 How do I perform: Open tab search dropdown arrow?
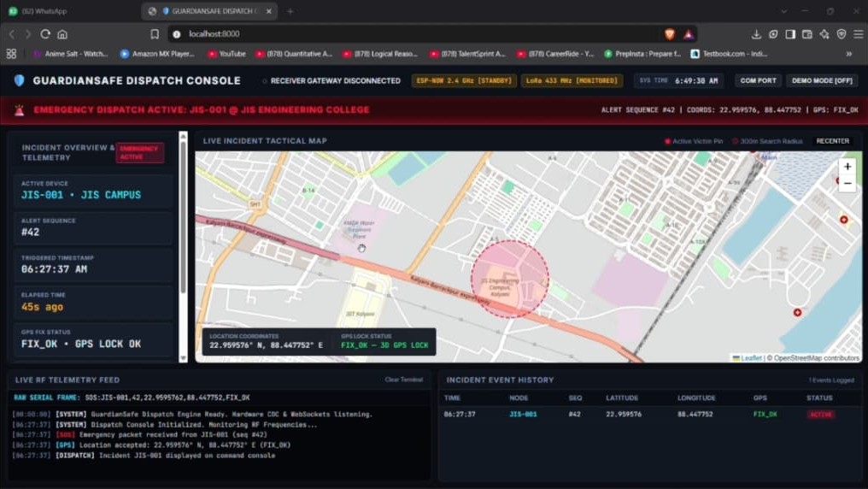click(784, 11)
